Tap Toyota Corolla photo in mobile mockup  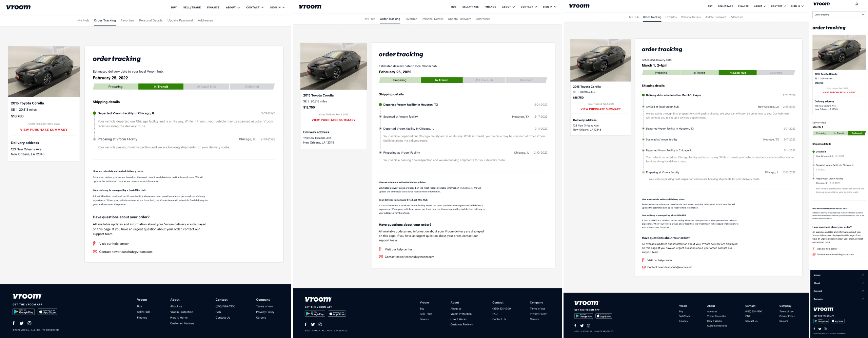pyautogui.click(x=839, y=52)
